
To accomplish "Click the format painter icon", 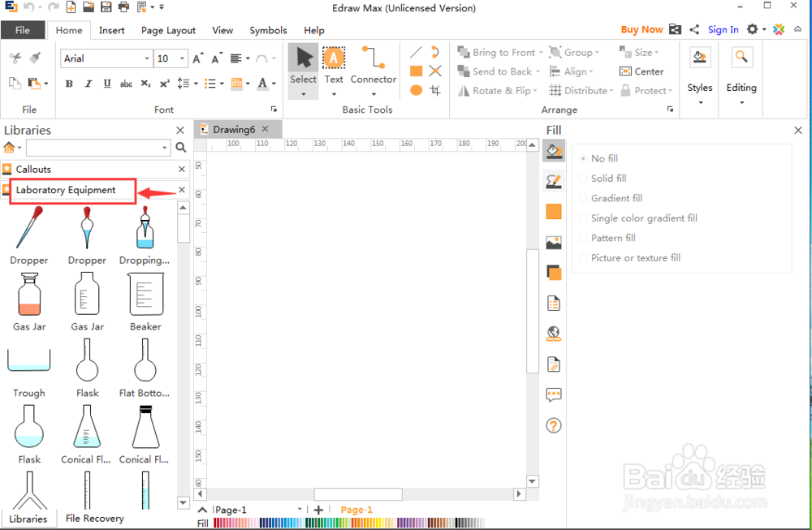I will pos(35,58).
